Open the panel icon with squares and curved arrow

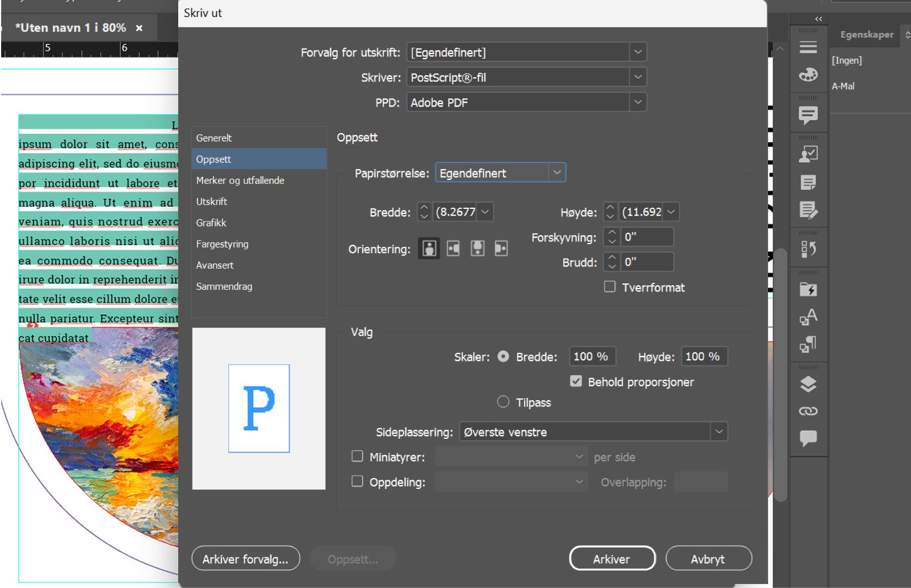click(808, 249)
